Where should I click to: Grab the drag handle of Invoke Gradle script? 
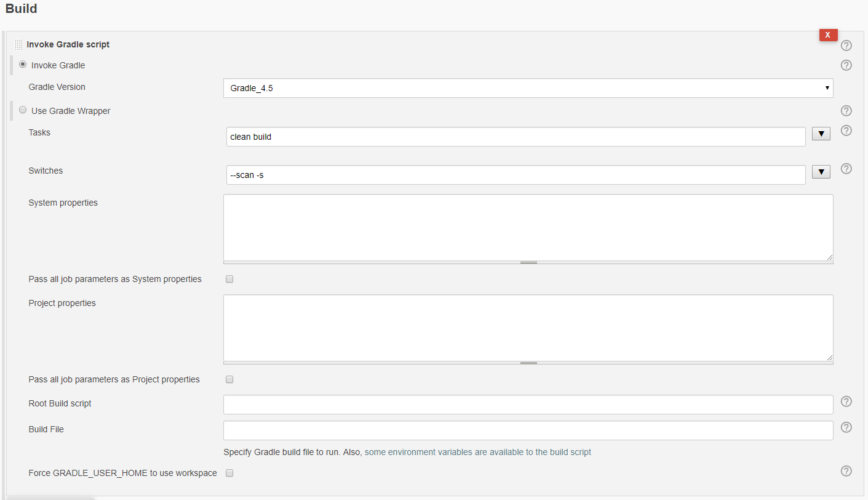point(18,45)
